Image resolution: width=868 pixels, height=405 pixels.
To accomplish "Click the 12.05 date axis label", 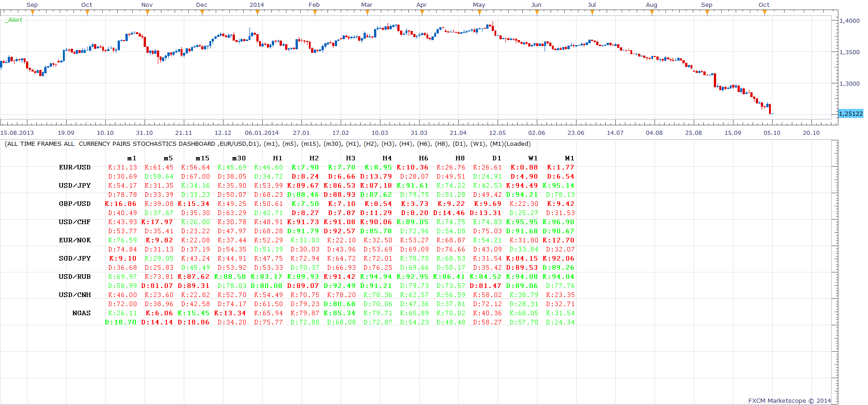I will [x=498, y=133].
